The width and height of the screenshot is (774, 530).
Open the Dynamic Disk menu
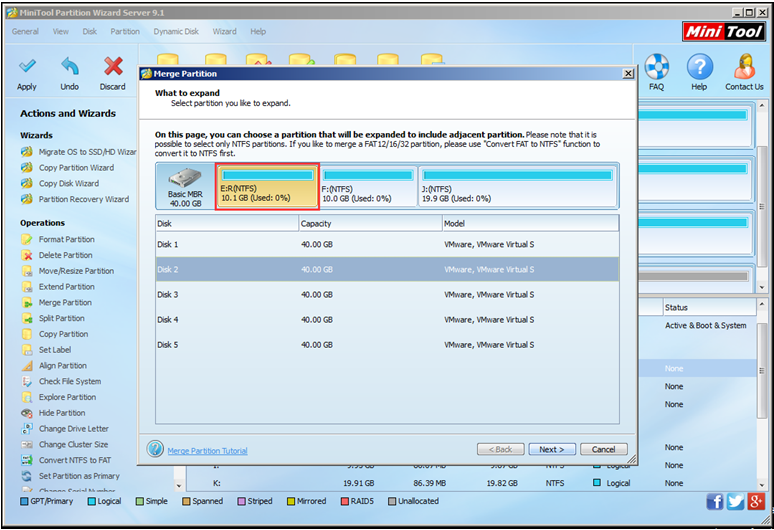176,32
